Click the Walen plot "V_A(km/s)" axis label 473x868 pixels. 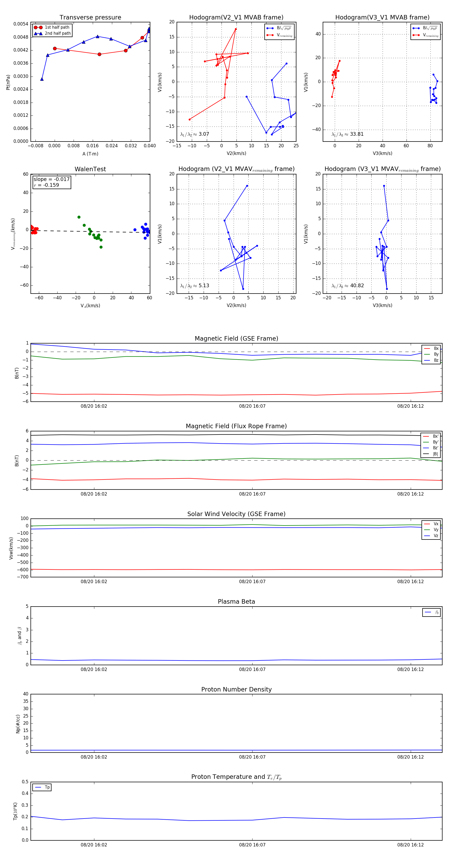pyautogui.click(x=90, y=306)
